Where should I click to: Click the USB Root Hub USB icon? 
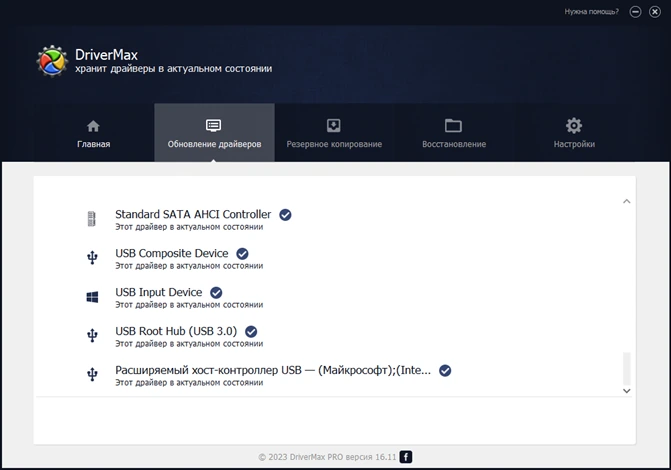tap(92, 336)
